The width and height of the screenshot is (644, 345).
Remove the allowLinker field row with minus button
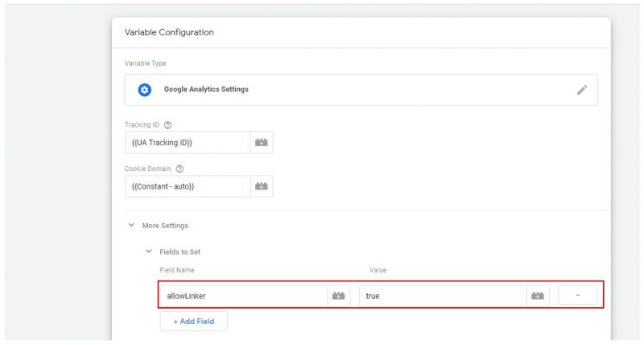pyautogui.click(x=577, y=296)
